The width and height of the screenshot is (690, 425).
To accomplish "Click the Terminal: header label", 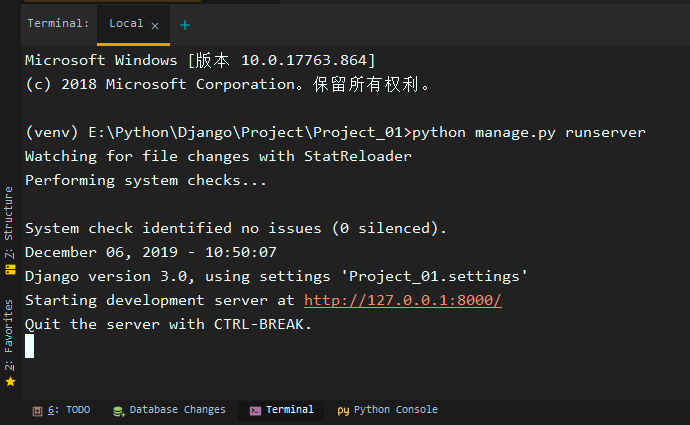I will point(58,23).
